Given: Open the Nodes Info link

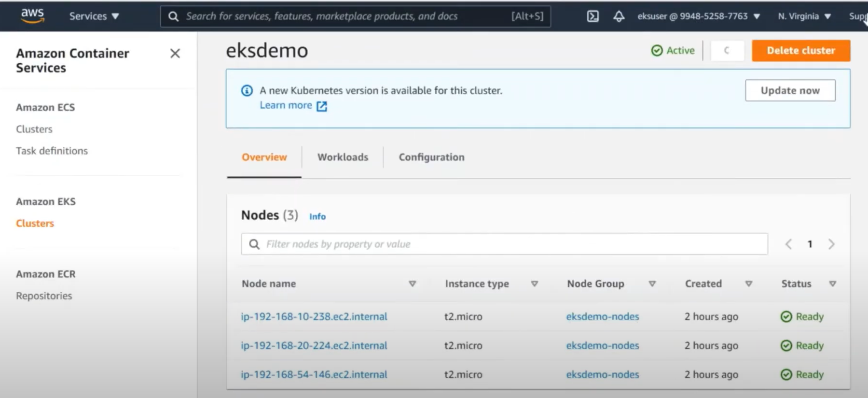Looking at the screenshot, I should 317,216.
